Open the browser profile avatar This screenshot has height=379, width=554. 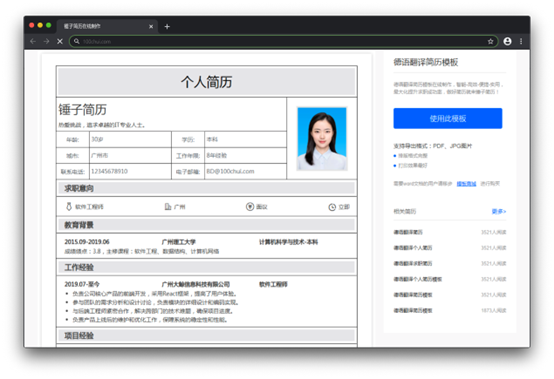point(507,41)
